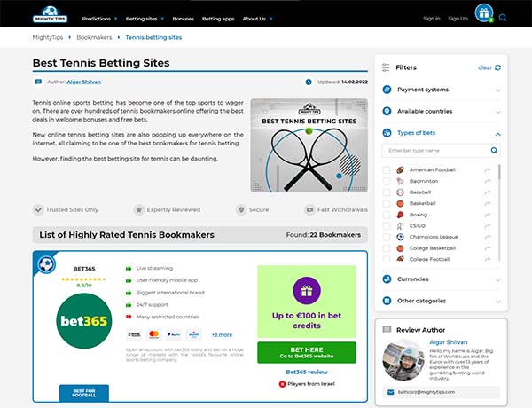Click the Bet365 star rating bar
The image size is (532, 408).
point(83,279)
